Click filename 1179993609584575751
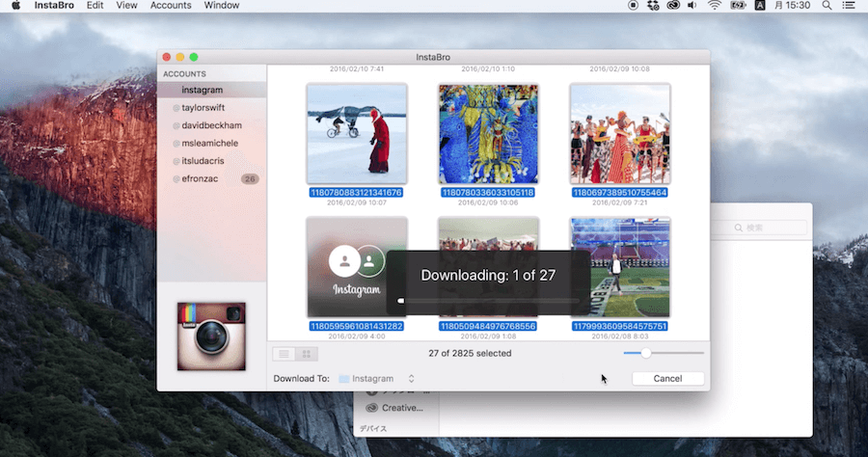Image resolution: width=868 pixels, height=457 pixels. coord(619,327)
